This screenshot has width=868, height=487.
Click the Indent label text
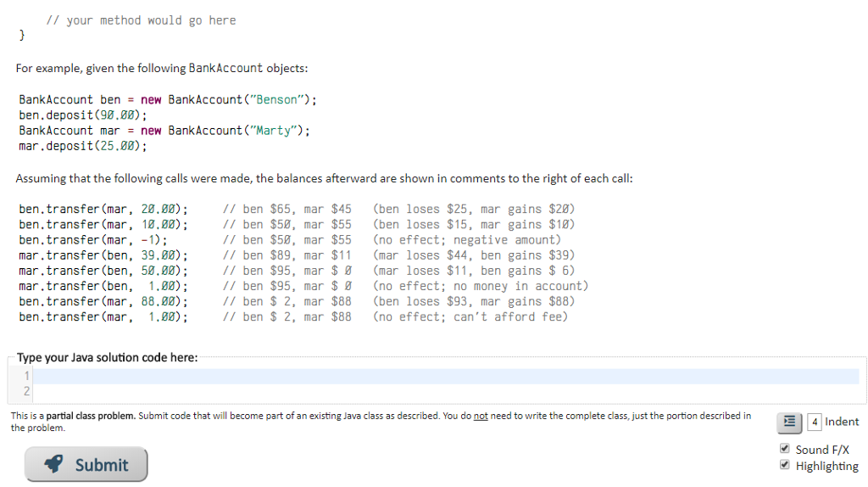pos(842,422)
